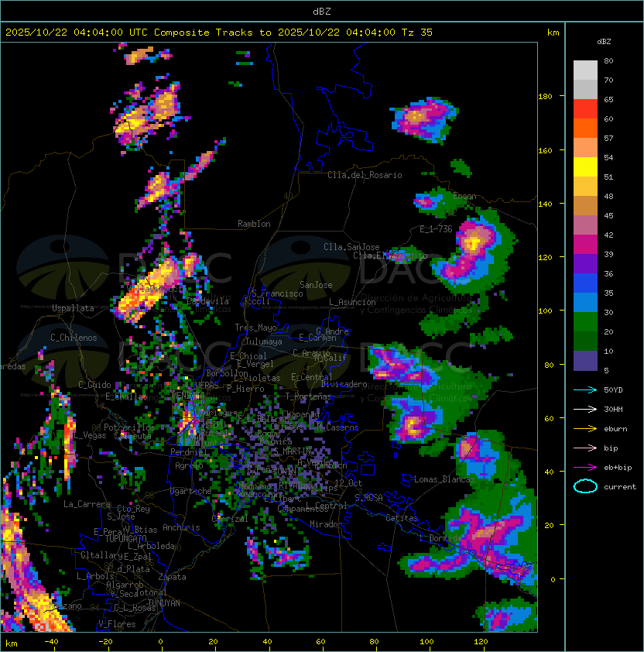This screenshot has width=644, height=652.
Task: Click the L_Asuncion place label
Action: (x=352, y=302)
